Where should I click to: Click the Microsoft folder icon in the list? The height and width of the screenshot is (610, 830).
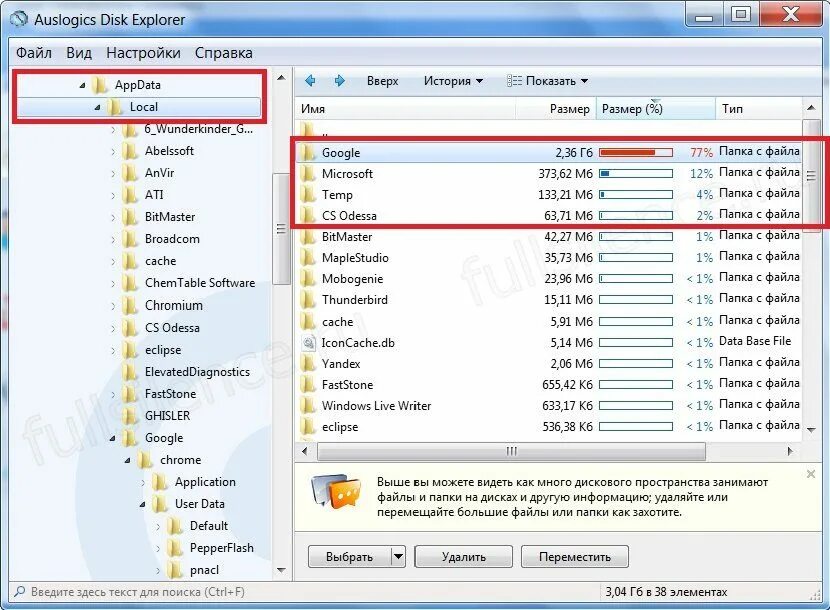(308, 174)
